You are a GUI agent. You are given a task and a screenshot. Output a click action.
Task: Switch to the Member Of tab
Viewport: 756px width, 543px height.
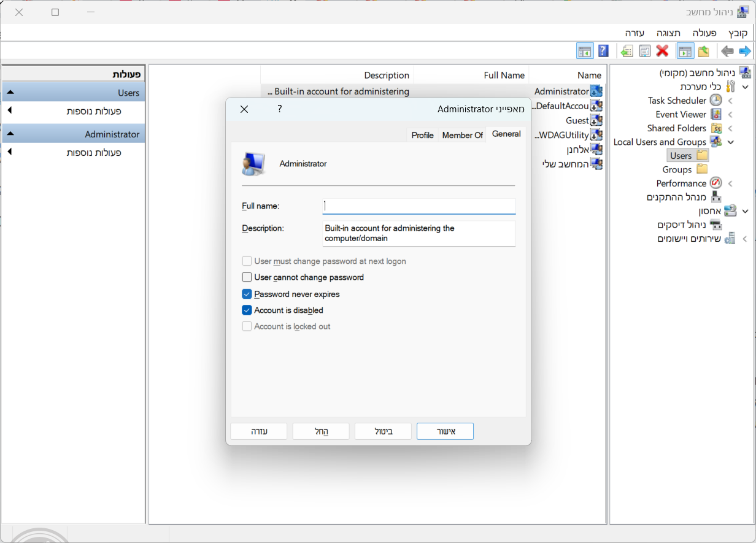[x=462, y=135]
